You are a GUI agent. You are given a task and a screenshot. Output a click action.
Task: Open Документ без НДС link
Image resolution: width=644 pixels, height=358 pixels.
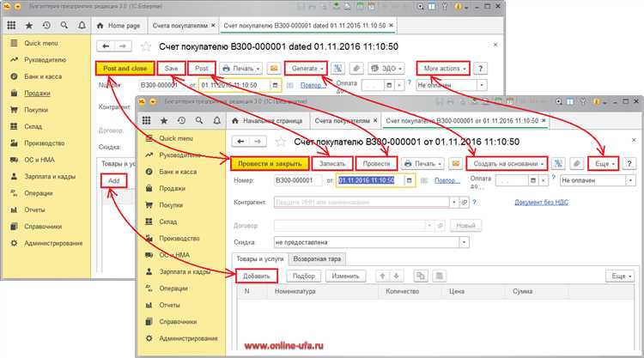(x=541, y=202)
